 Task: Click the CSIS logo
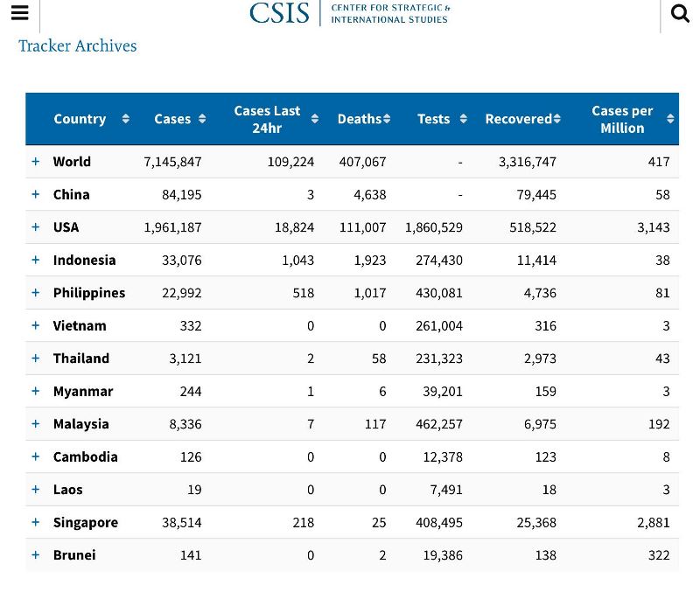tap(349, 12)
